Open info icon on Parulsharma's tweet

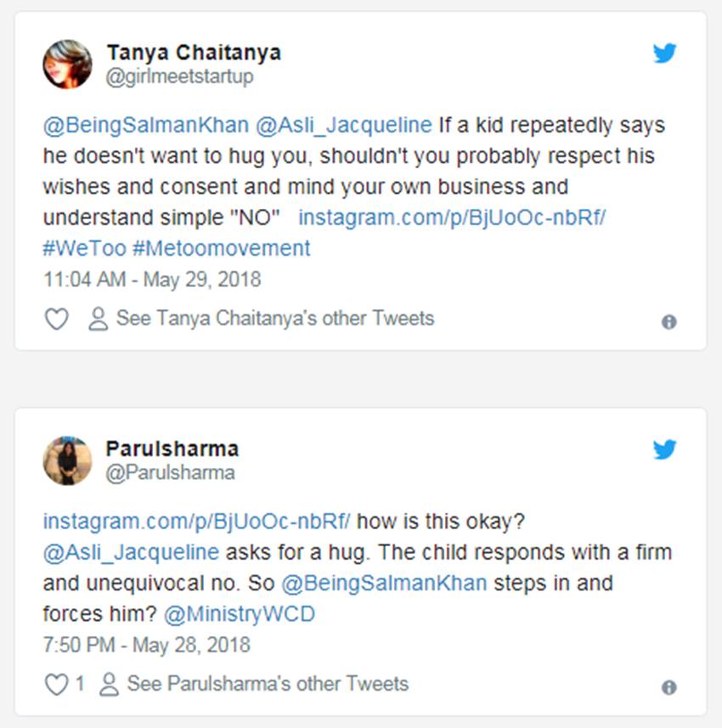[669, 687]
